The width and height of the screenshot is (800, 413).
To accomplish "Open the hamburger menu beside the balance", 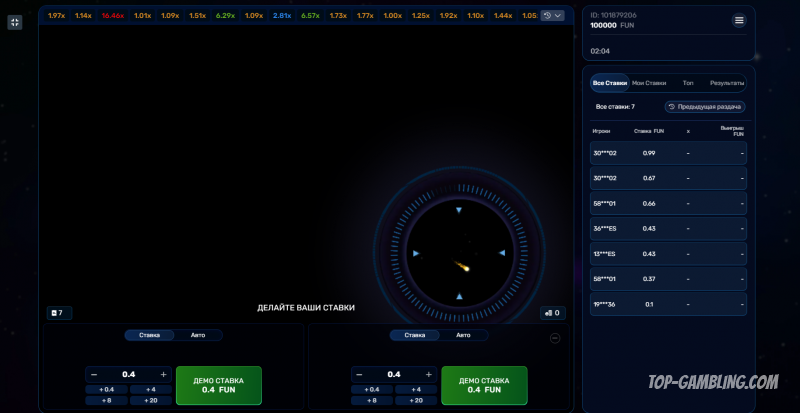I will pos(739,21).
